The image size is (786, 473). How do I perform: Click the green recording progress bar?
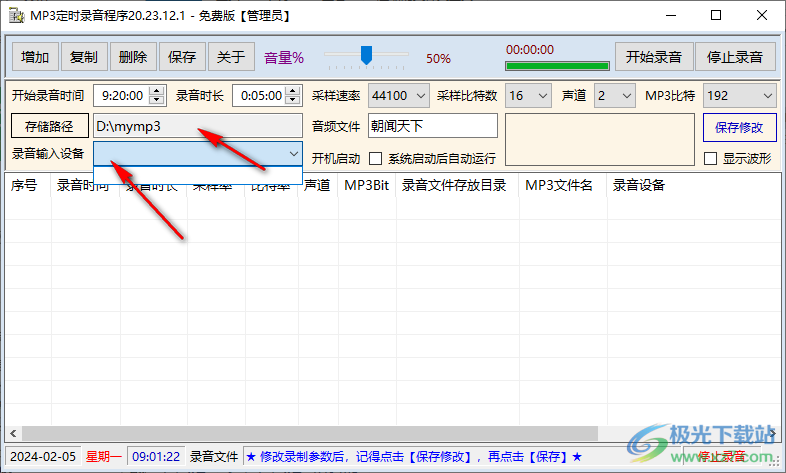(557, 66)
